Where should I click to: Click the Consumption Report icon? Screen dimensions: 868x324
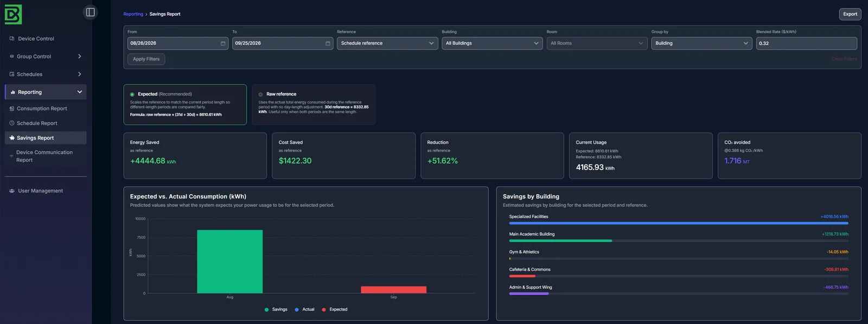[x=12, y=109]
